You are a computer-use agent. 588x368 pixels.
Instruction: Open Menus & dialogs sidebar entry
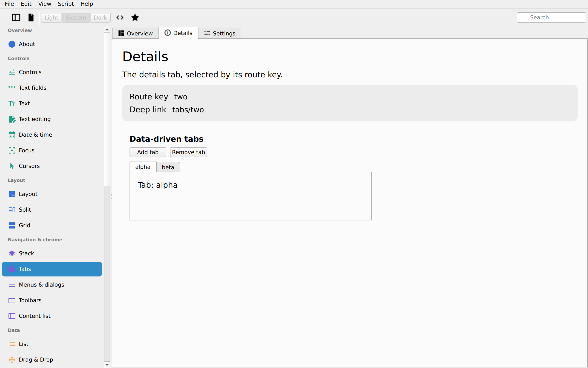[52, 285]
